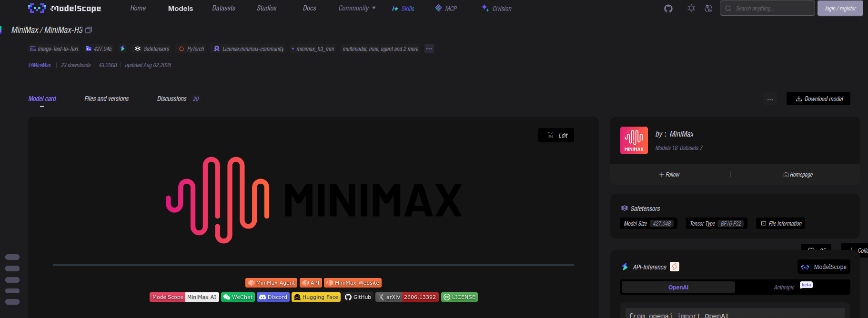The width and height of the screenshot is (868, 318).
Task: Click the ModelScope logo
Action: point(64,8)
